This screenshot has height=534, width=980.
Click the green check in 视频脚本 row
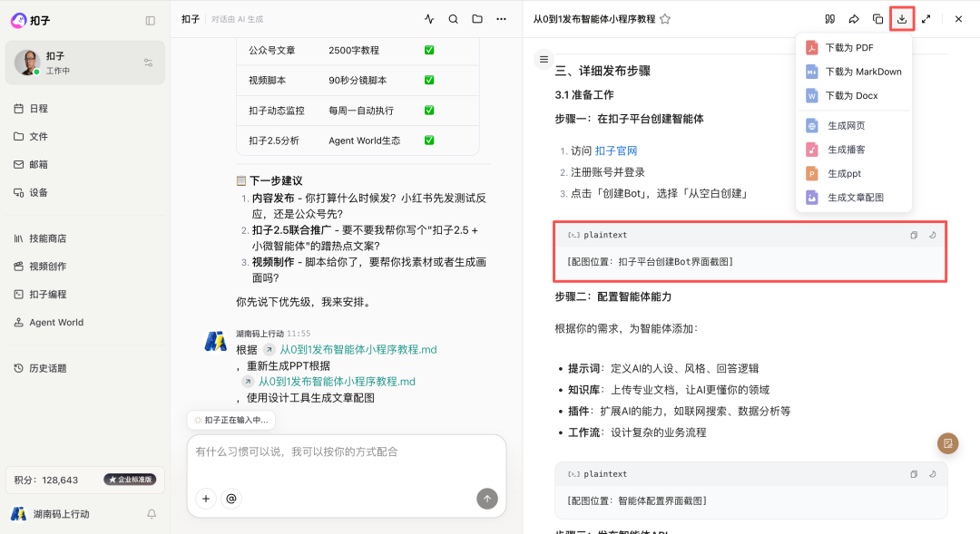click(429, 80)
